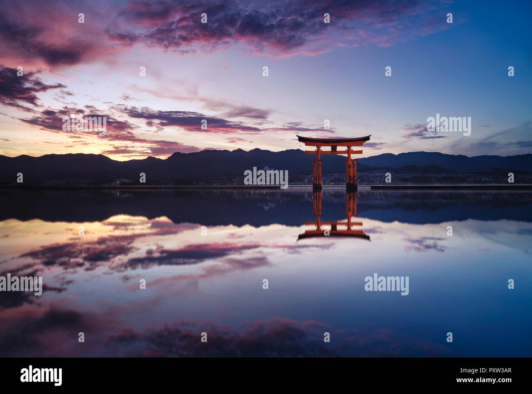The width and height of the screenshot is (532, 394).
Task: Click the alamy logo in the black footer bar
Action: tap(41, 376)
